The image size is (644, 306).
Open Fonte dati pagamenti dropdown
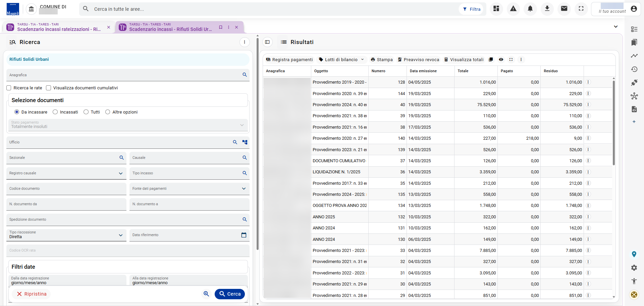[x=190, y=189]
